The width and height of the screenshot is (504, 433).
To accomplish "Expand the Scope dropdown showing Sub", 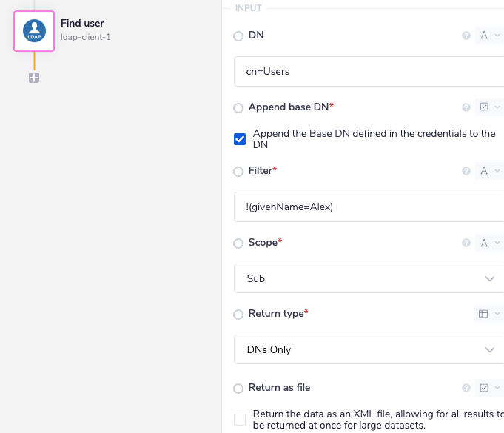I will (x=369, y=278).
